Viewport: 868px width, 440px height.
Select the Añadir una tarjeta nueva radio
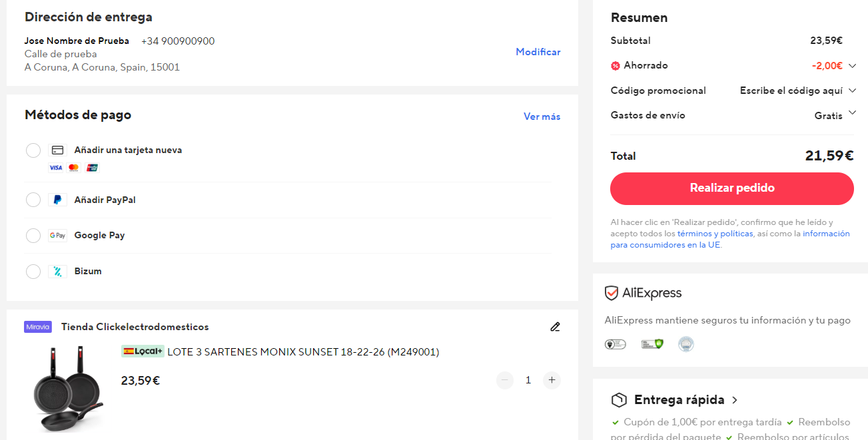pos(33,150)
